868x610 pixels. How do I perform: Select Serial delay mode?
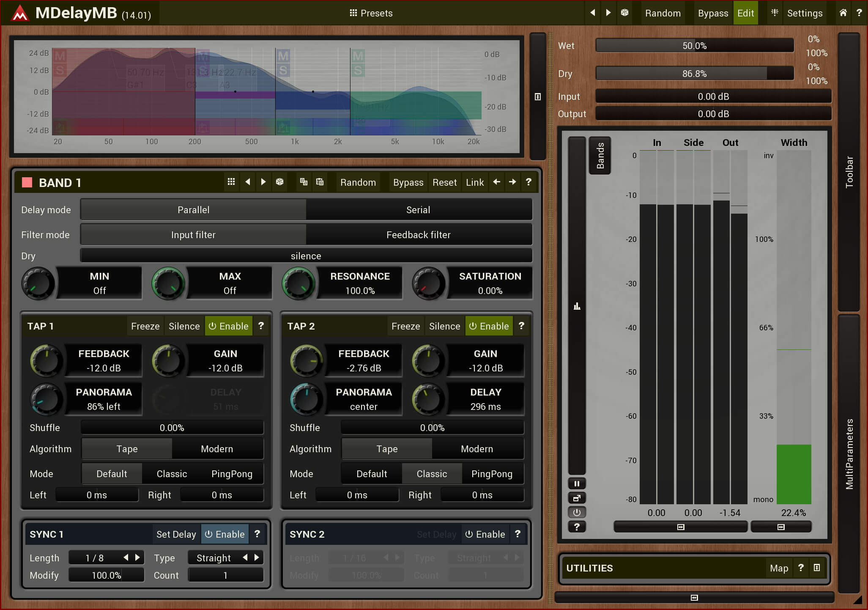pyautogui.click(x=419, y=210)
